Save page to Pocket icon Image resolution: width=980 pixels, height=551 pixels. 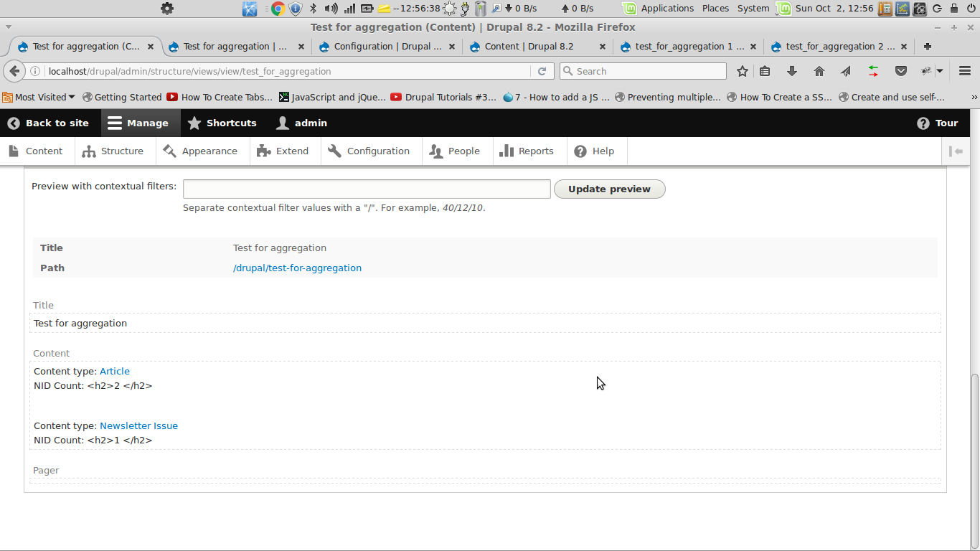(901, 71)
